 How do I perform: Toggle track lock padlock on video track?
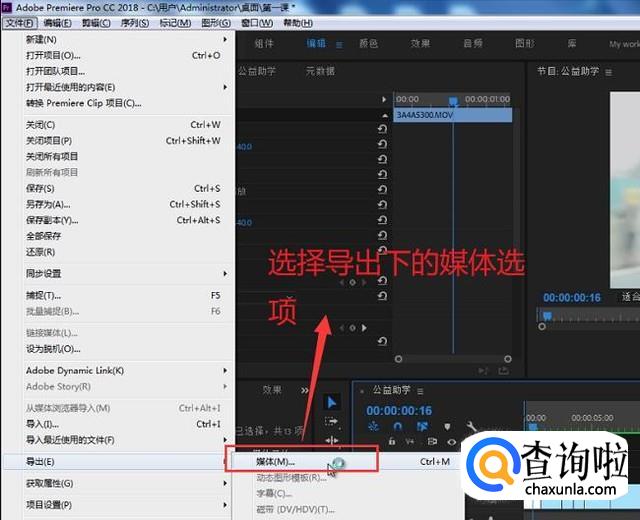coord(392,441)
